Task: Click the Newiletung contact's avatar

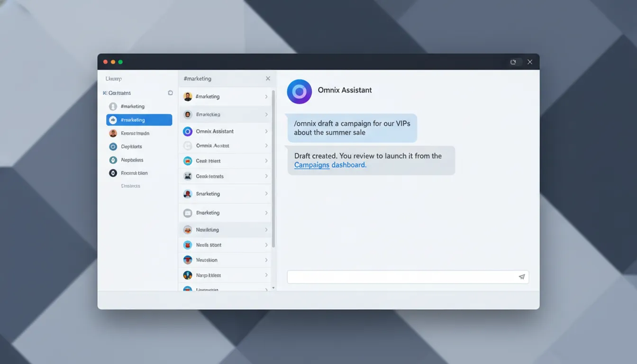Action: (x=188, y=229)
